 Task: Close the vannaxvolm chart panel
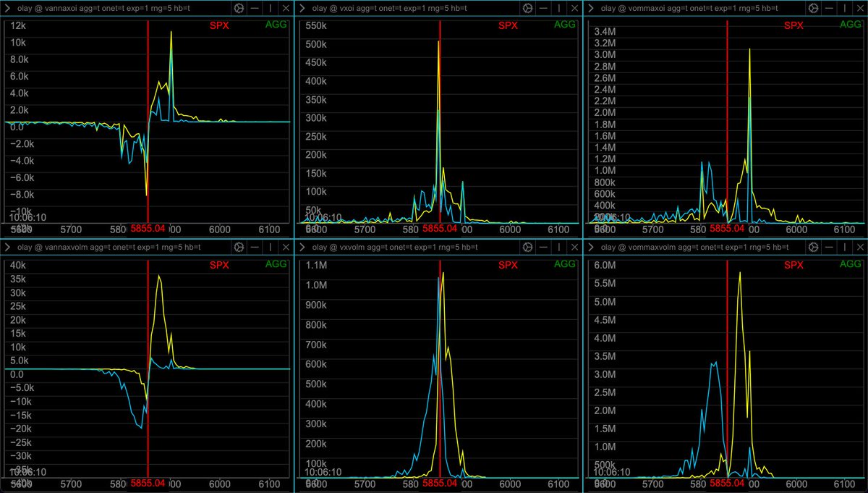tap(285, 247)
